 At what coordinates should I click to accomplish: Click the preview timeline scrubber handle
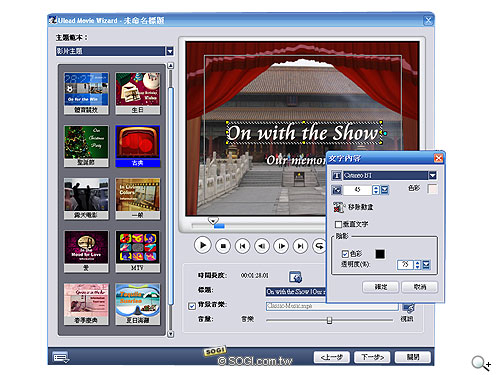213,221
